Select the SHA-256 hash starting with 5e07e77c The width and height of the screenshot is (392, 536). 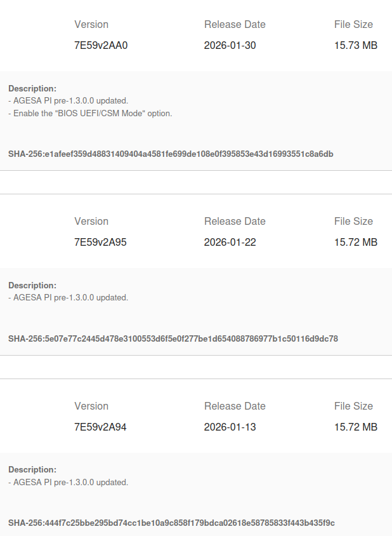coord(173,338)
